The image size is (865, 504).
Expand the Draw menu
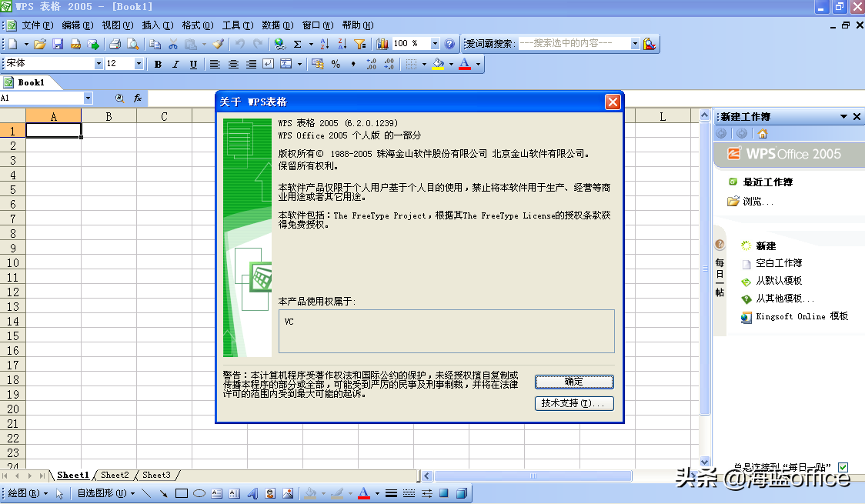pyautogui.click(x=27, y=493)
